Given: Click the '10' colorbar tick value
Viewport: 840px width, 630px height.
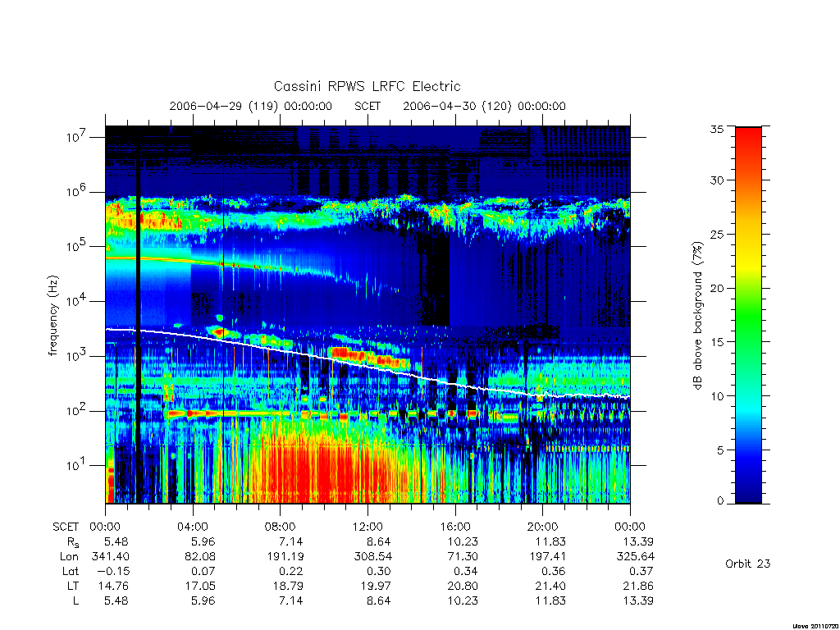Looking at the screenshot, I should (x=716, y=396).
